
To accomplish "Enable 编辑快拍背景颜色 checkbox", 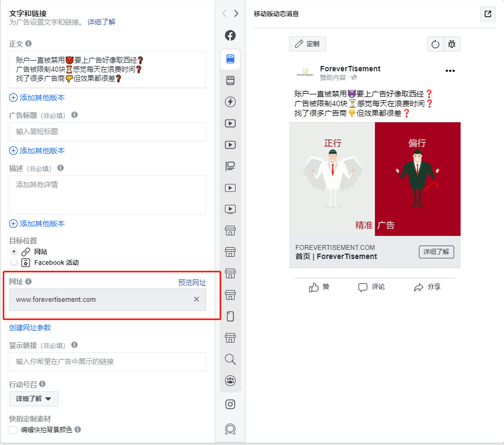I will pos(13,430).
